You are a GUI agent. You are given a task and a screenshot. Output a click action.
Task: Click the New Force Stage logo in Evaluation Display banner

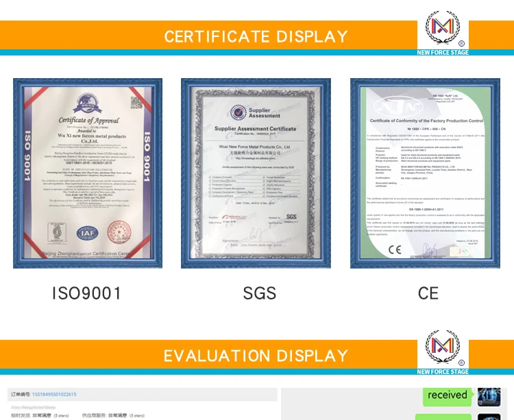click(443, 347)
